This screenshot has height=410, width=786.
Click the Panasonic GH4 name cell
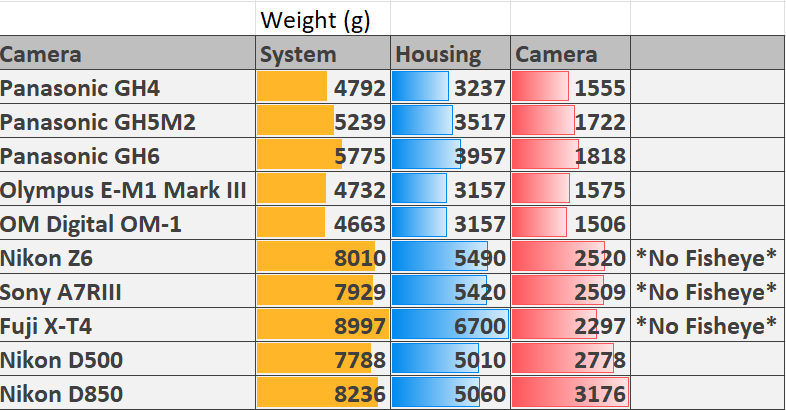pyautogui.click(x=127, y=87)
